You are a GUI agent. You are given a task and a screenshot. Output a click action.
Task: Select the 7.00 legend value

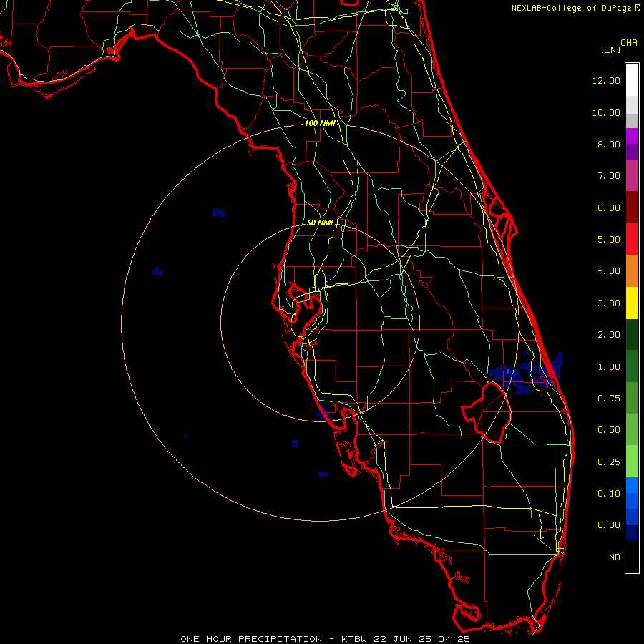(x=609, y=176)
